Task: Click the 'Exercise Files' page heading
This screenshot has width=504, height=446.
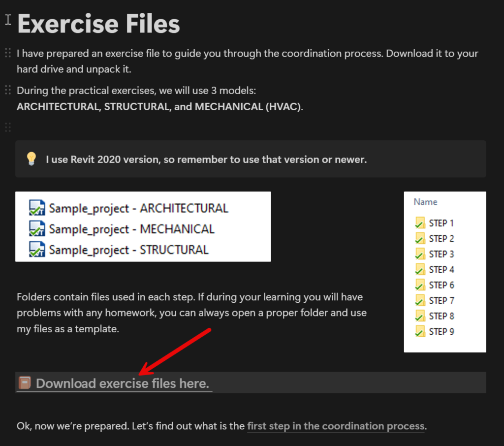Action: [x=98, y=24]
